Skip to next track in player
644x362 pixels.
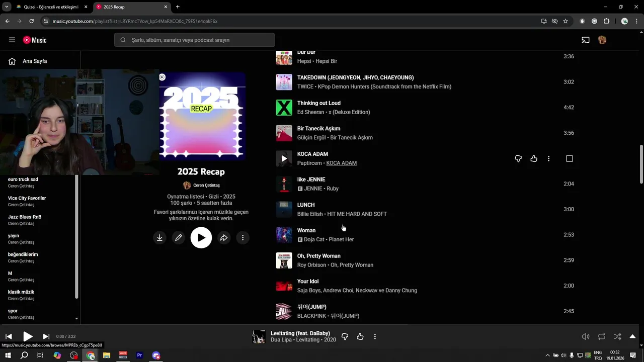point(46,336)
